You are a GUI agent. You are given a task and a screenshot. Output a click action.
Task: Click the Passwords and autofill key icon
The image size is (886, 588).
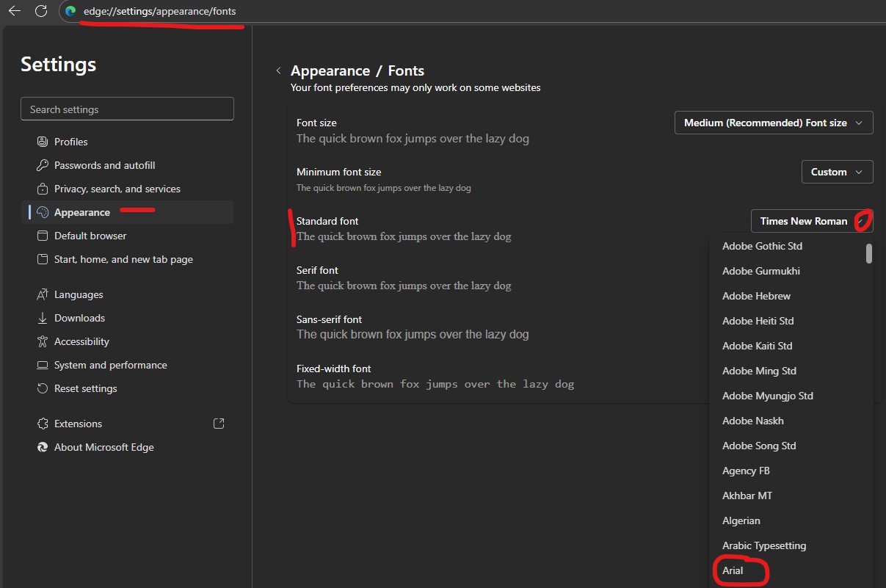(x=42, y=165)
